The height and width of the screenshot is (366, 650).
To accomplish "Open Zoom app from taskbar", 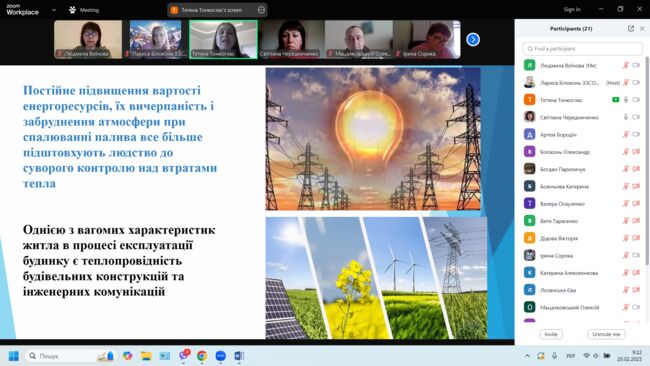I will coord(221,356).
